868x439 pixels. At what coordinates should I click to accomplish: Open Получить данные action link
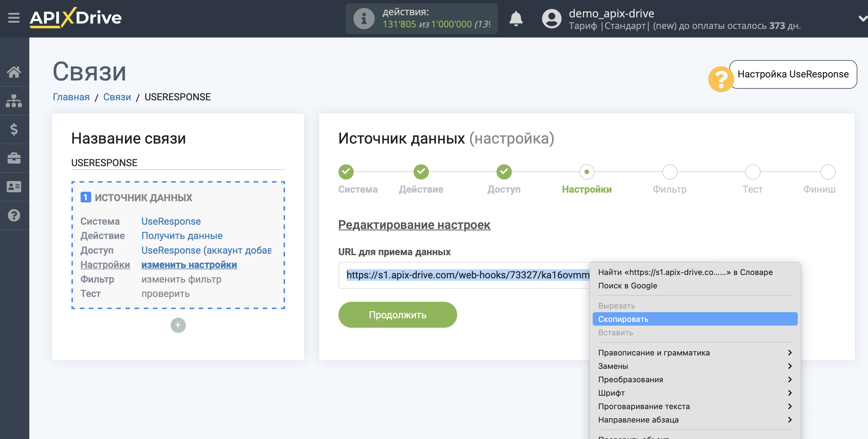[x=182, y=236]
